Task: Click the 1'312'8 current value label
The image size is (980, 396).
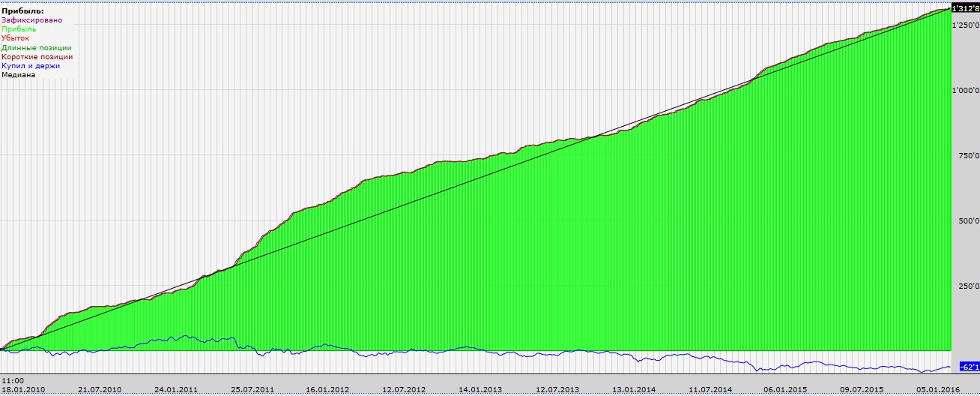Action: click(x=965, y=8)
